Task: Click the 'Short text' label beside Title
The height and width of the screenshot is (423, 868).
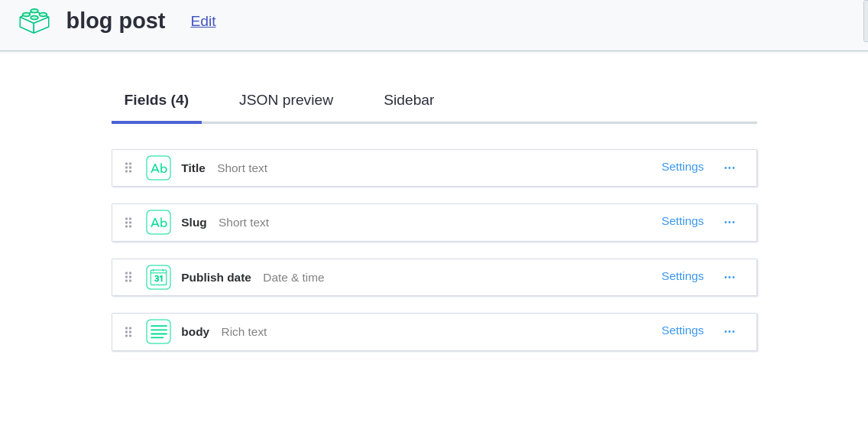Action: (x=242, y=168)
